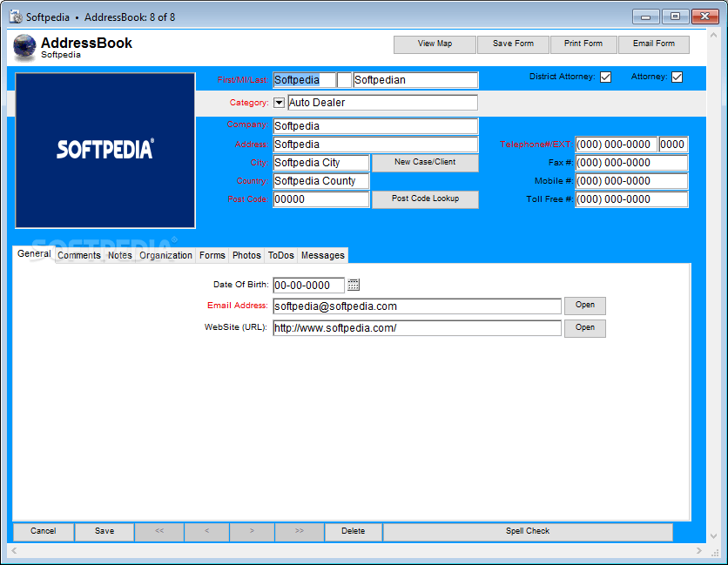Image resolution: width=728 pixels, height=565 pixels.
Task: Open the email address with Open button
Action: click(584, 306)
